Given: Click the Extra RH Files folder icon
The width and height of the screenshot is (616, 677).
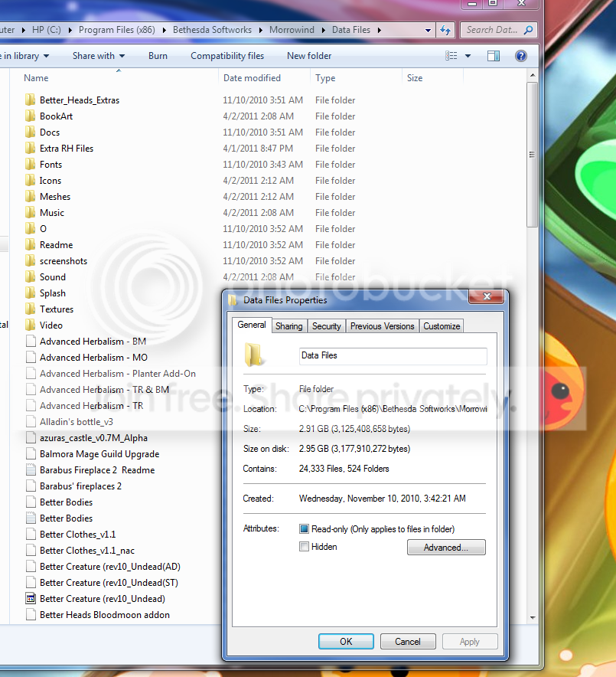Looking at the screenshot, I should pos(30,148).
